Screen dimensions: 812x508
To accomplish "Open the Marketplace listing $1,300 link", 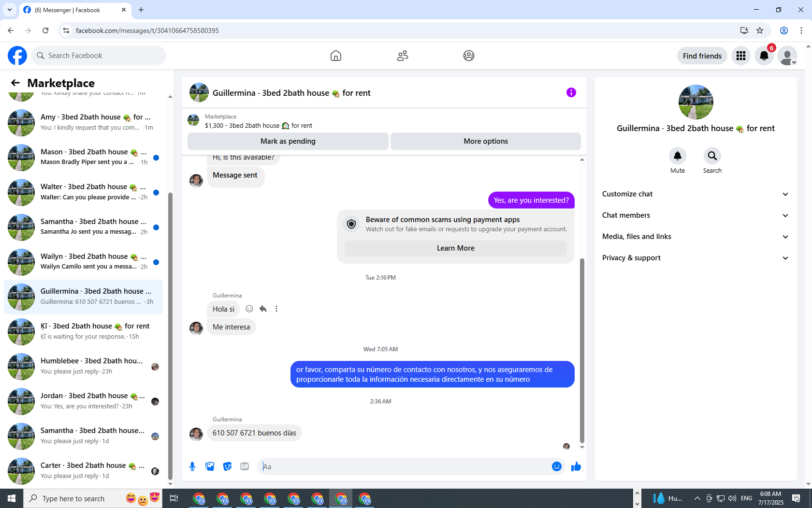I will click(x=259, y=126).
